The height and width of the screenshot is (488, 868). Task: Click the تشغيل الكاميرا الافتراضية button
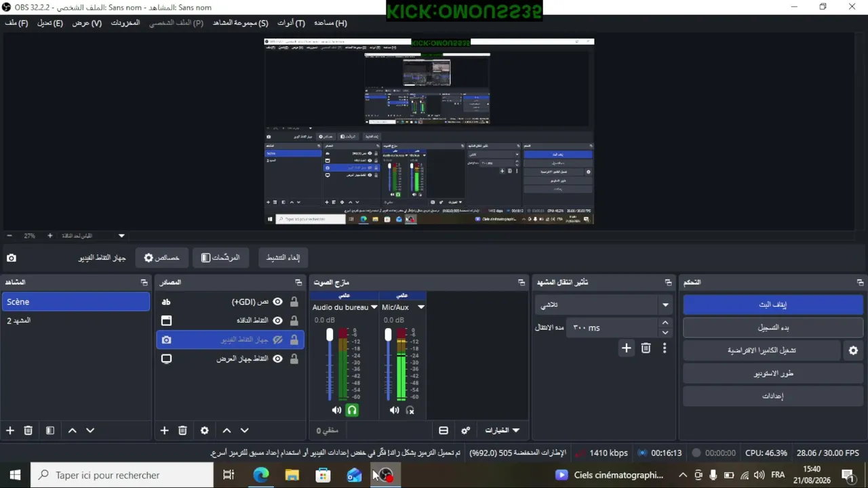click(762, 350)
